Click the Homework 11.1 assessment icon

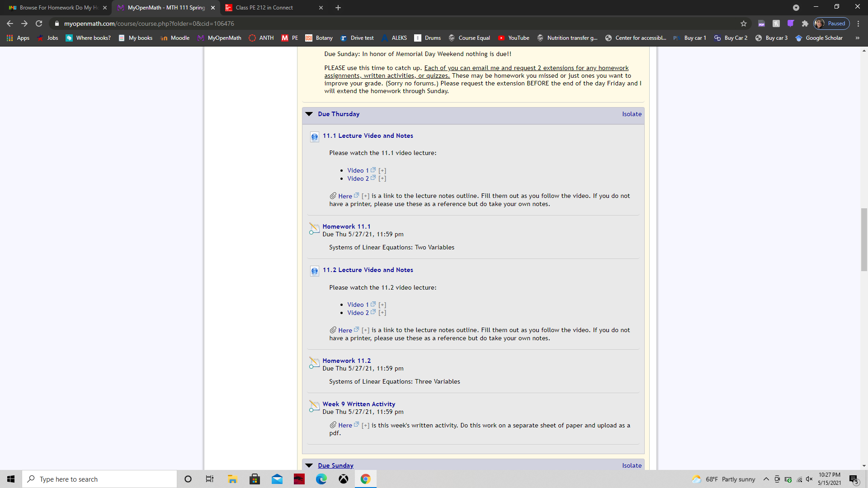[x=314, y=229]
